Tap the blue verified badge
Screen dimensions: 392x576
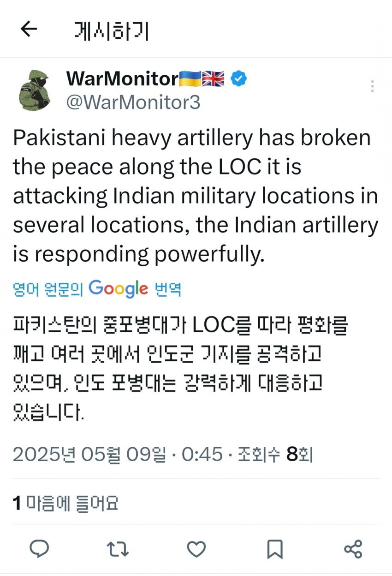[x=238, y=79]
